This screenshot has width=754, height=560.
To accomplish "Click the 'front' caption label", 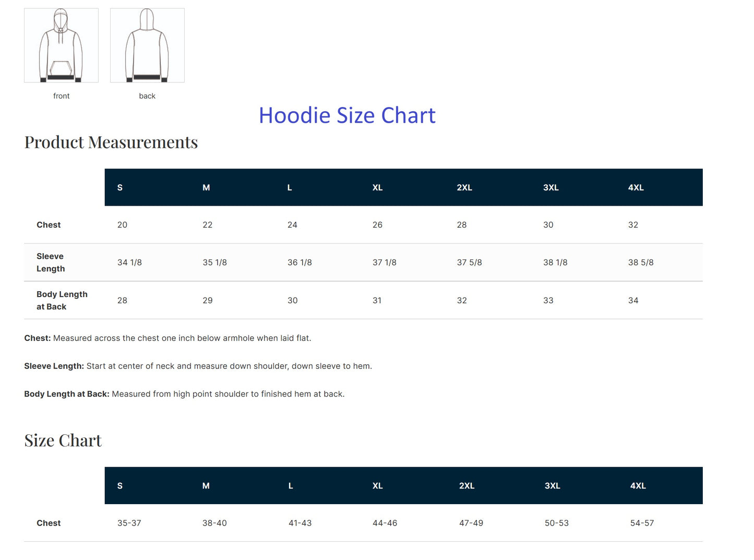I will [61, 96].
